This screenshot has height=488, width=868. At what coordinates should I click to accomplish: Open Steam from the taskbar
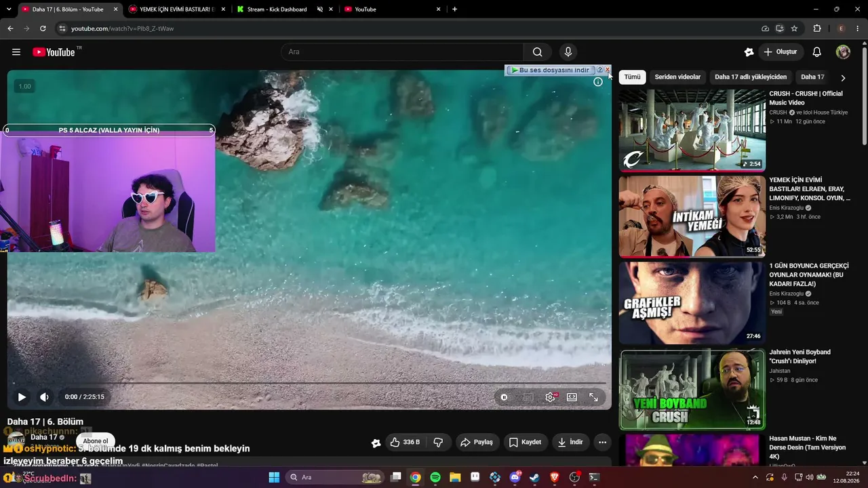click(x=534, y=477)
